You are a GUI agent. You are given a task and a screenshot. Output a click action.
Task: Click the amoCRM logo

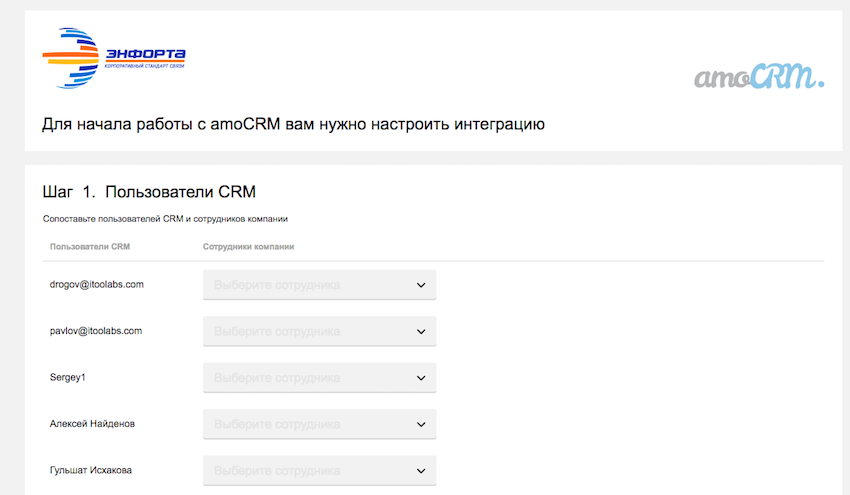click(759, 77)
